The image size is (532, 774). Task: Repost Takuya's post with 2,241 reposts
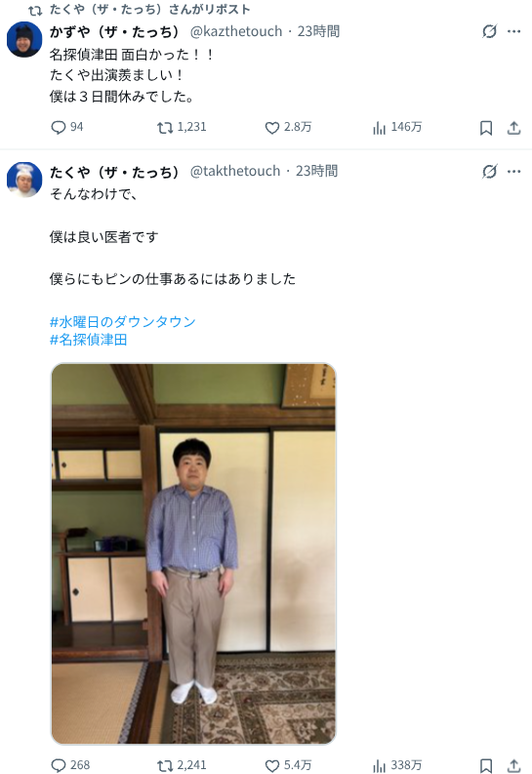[182, 765]
